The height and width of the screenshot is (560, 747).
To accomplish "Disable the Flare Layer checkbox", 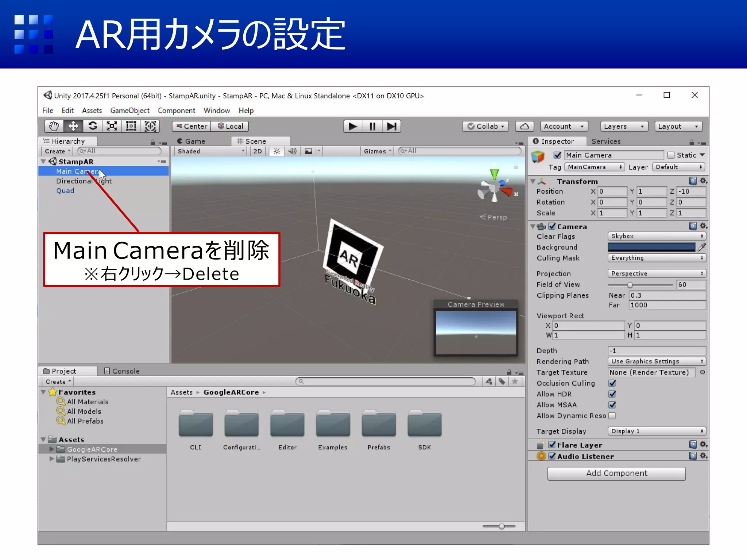I will click(x=552, y=445).
